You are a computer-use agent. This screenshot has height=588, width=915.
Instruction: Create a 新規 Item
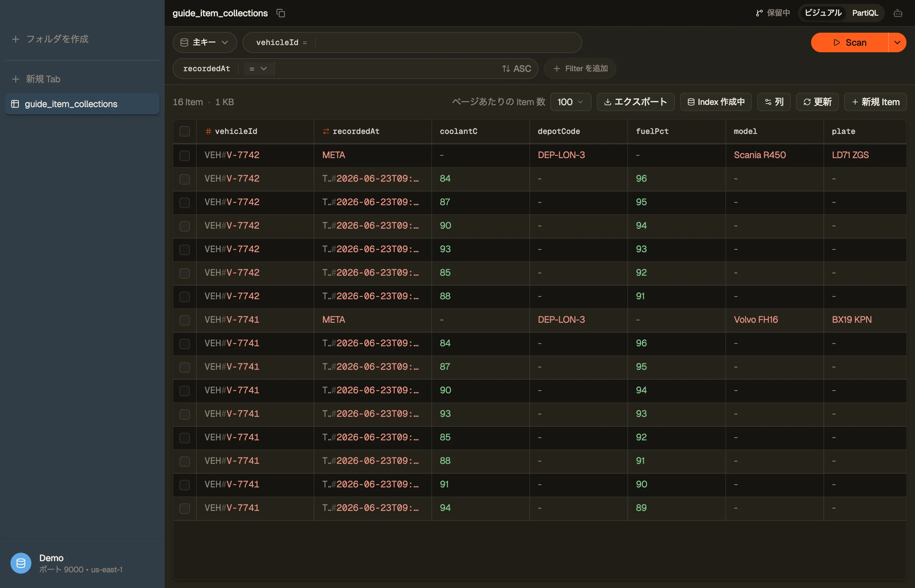[875, 102]
